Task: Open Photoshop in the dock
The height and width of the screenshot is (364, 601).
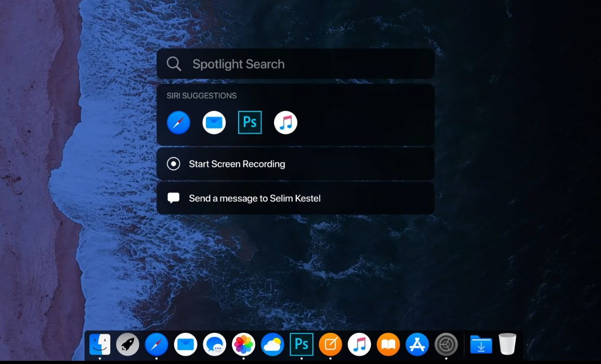Action: [x=301, y=344]
